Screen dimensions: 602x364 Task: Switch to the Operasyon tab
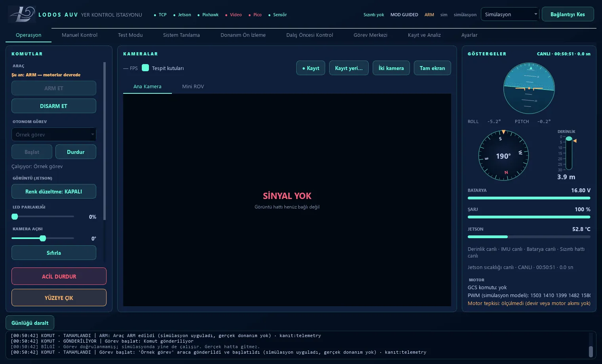pos(29,35)
